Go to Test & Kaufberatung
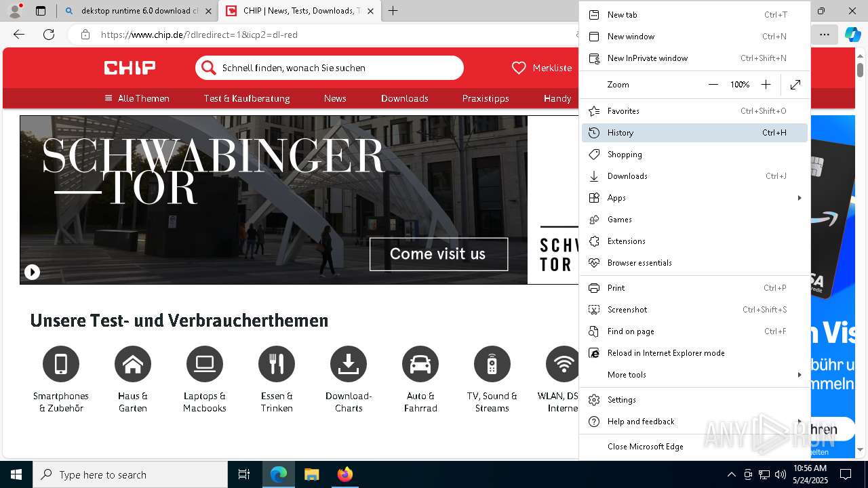 (x=247, y=98)
